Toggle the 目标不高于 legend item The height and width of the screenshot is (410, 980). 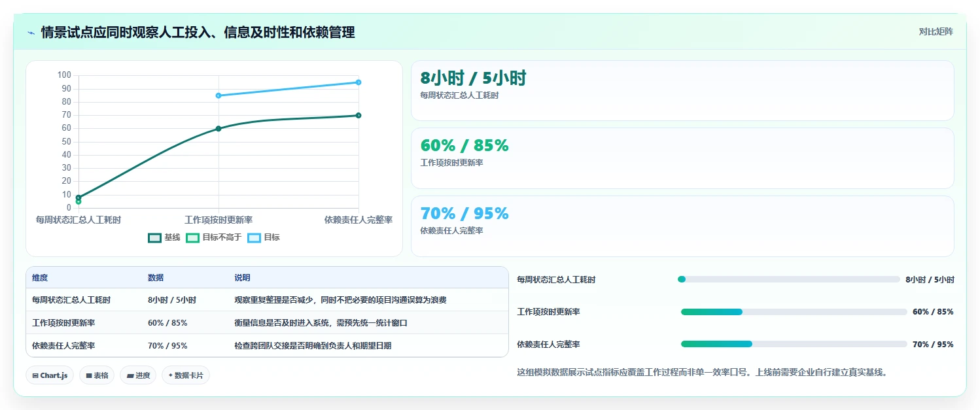[214, 237]
